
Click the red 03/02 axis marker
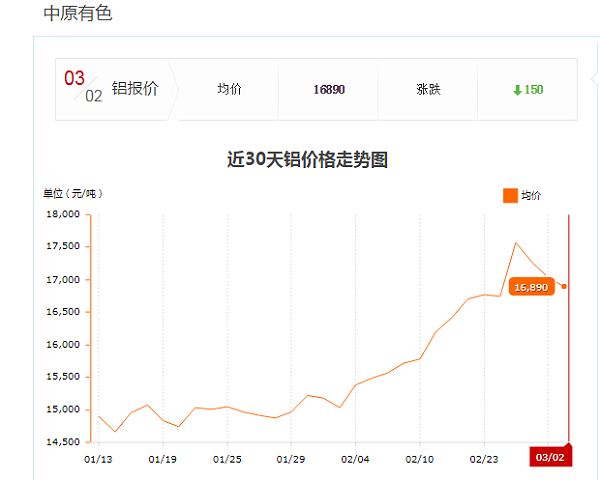(x=549, y=458)
